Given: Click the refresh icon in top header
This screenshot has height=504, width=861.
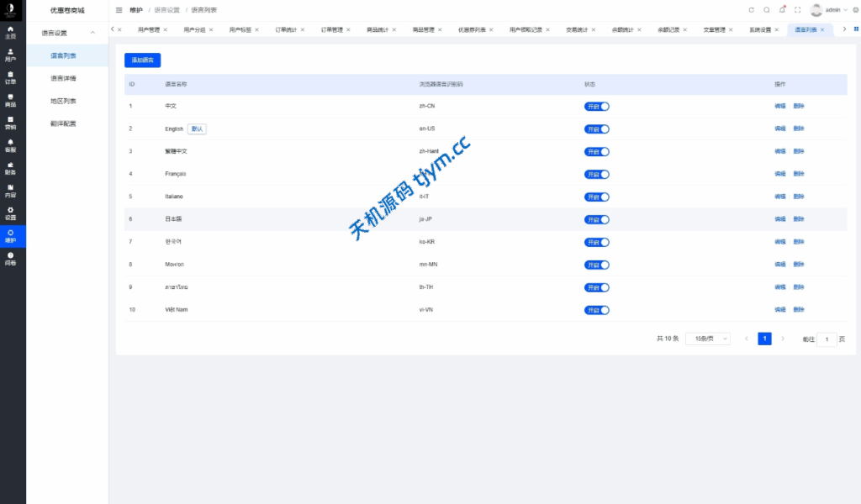Looking at the screenshot, I should (x=751, y=10).
